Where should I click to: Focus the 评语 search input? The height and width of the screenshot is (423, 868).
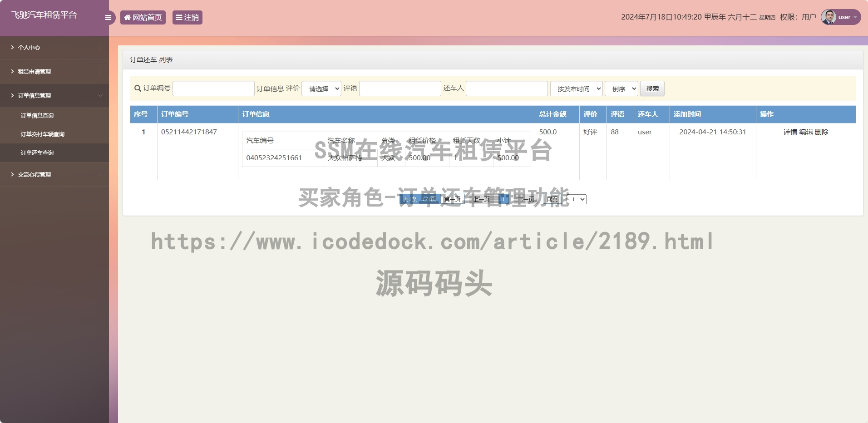tap(400, 89)
